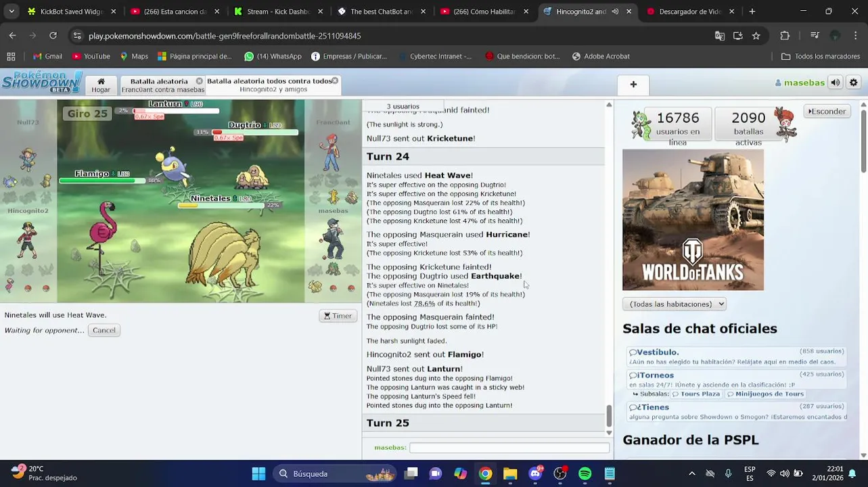868x487 pixels.
Task: Click the Francdant trainer avatar
Action: pyautogui.click(x=330, y=152)
